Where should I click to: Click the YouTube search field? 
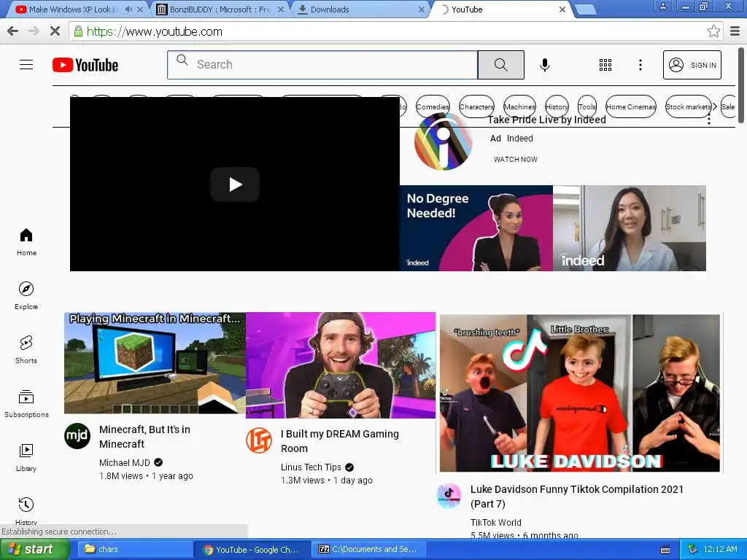tap(322, 65)
